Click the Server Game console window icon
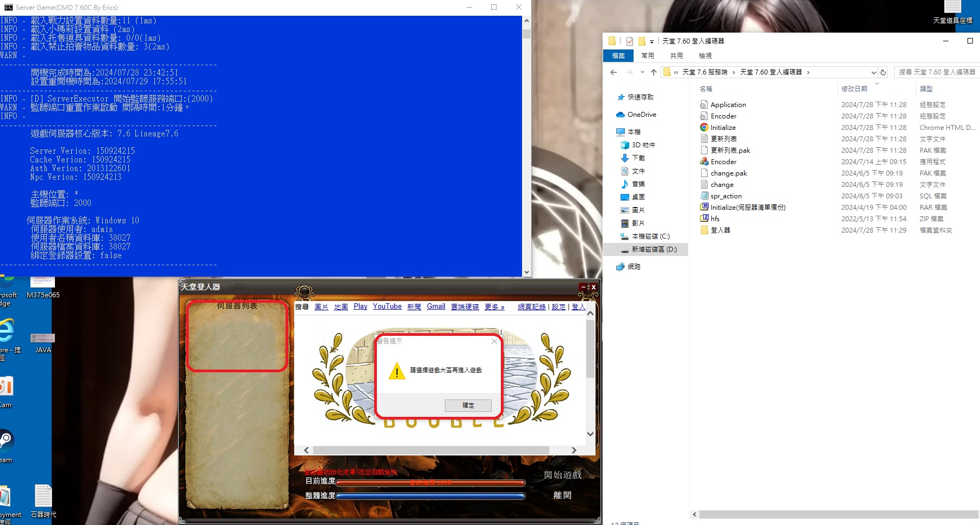The width and height of the screenshot is (980, 525). coord(8,7)
